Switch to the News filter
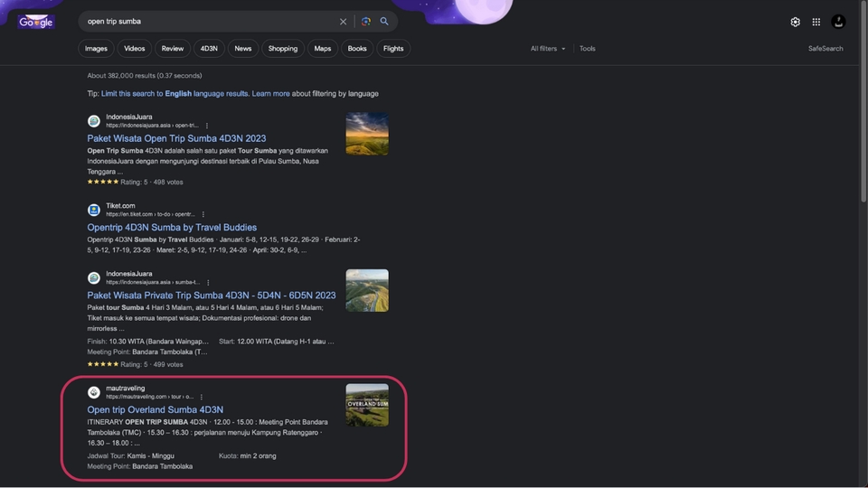This screenshot has height=488, width=868. coord(242,49)
